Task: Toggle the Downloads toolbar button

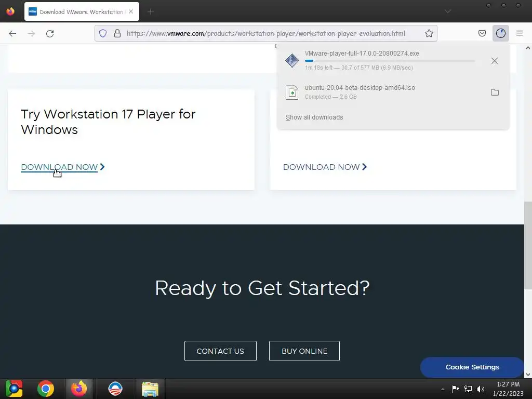Action: (500, 33)
